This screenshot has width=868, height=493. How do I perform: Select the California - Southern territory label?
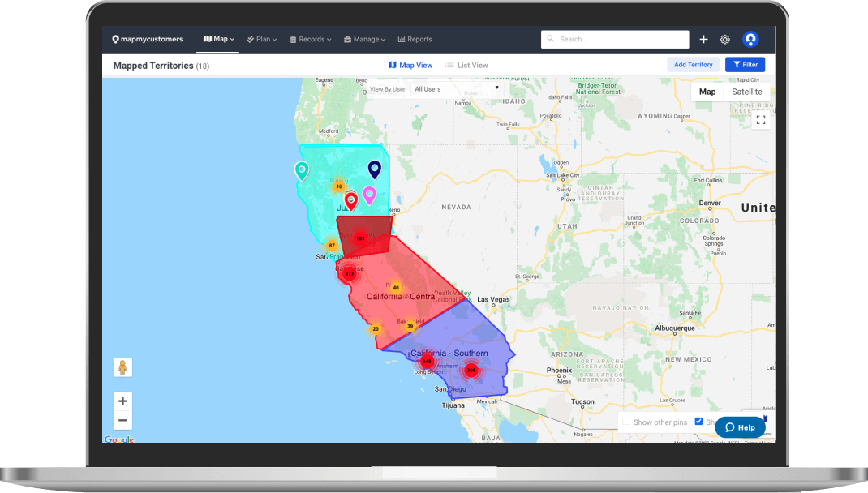449,353
